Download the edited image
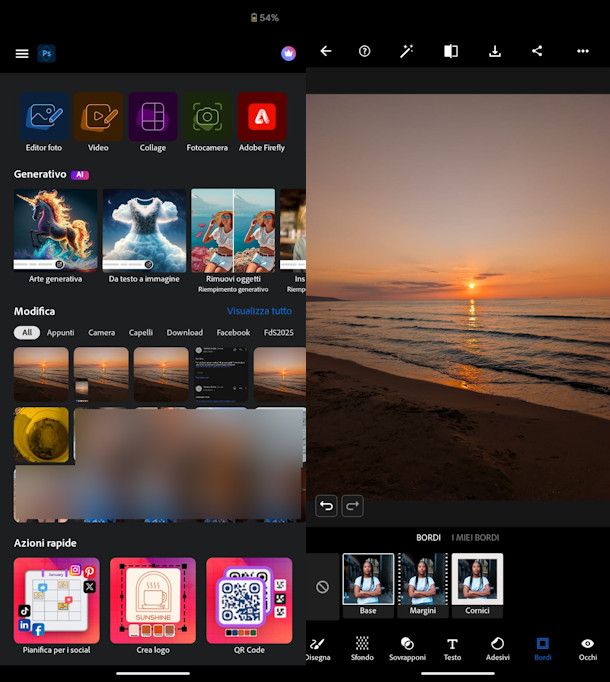The width and height of the screenshot is (610, 682). coord(495,51)
